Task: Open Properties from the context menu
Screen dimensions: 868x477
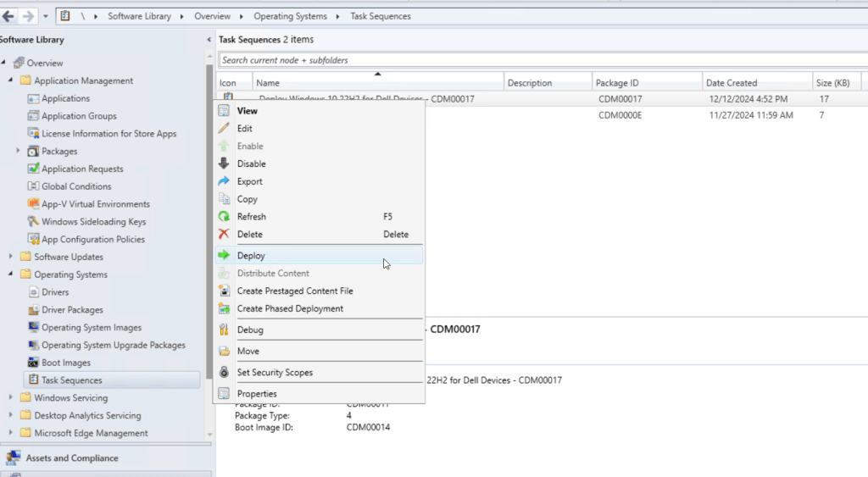Action: tap(257, 394)
